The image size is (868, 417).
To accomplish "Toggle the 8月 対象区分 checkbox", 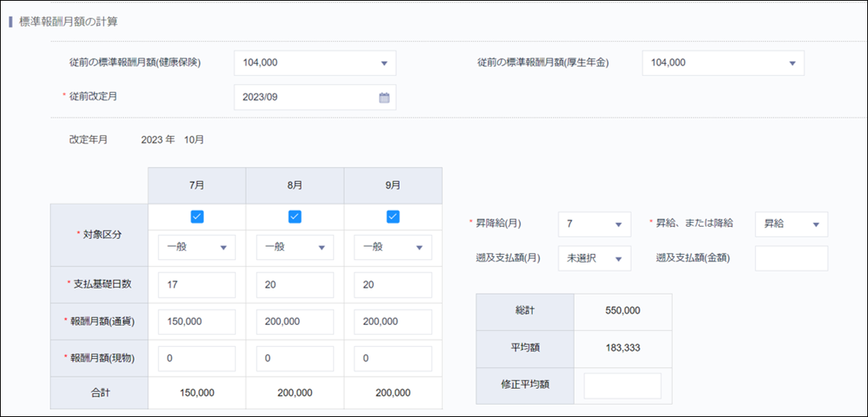I will tap(295, 217).
